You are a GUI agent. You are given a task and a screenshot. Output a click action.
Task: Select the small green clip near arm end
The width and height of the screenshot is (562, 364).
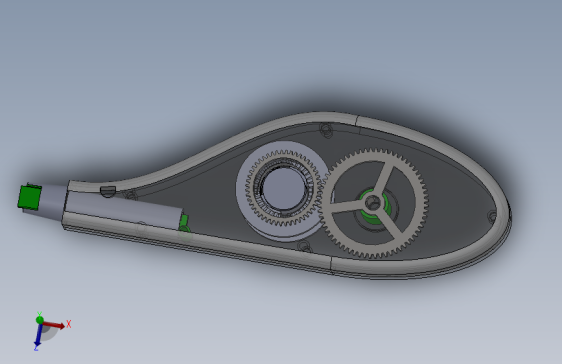184,223
